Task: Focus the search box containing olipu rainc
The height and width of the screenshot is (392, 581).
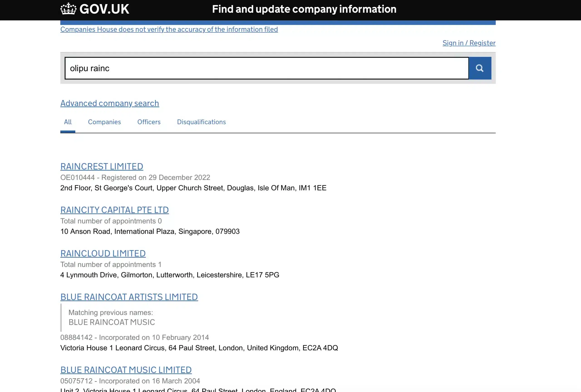Action: pyautogui.click(x=266, y=68)
